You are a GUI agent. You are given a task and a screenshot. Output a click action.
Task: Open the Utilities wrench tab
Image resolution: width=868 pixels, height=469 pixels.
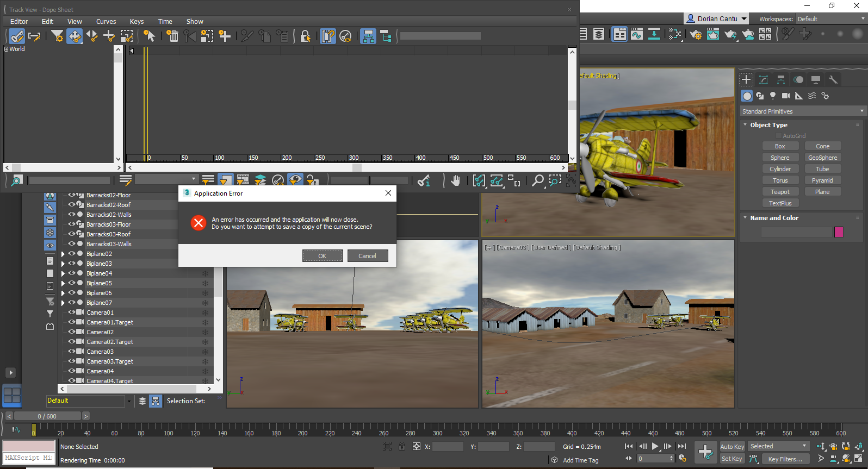[833, 80]
